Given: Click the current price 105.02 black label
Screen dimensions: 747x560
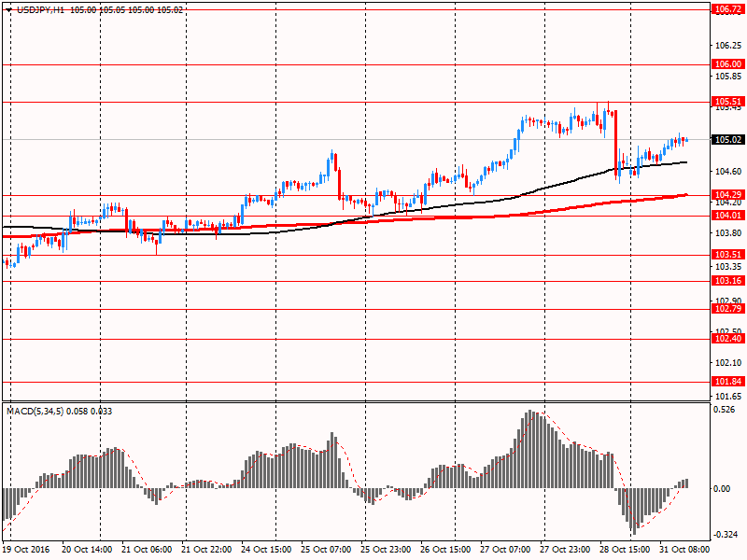Looking at the screenshot, I should click(726, 140).
